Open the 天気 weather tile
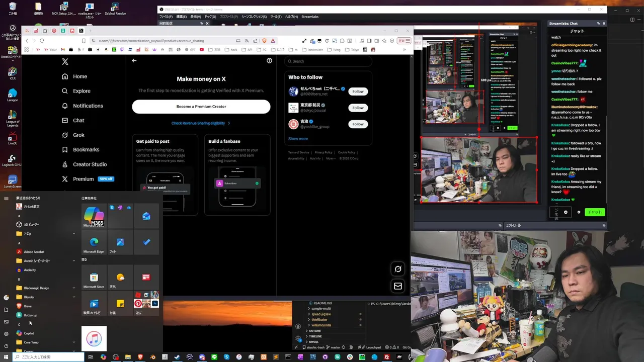 [120, 278]
